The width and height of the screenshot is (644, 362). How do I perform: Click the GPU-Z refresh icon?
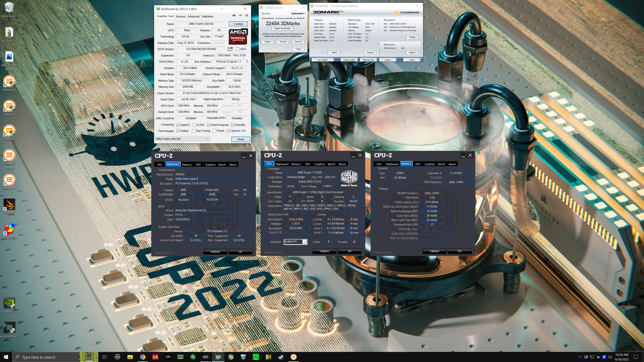240,15
